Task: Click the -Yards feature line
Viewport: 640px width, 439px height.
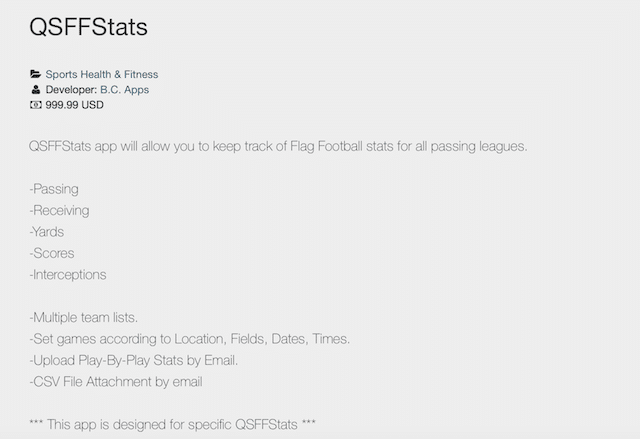Action: 47,232
